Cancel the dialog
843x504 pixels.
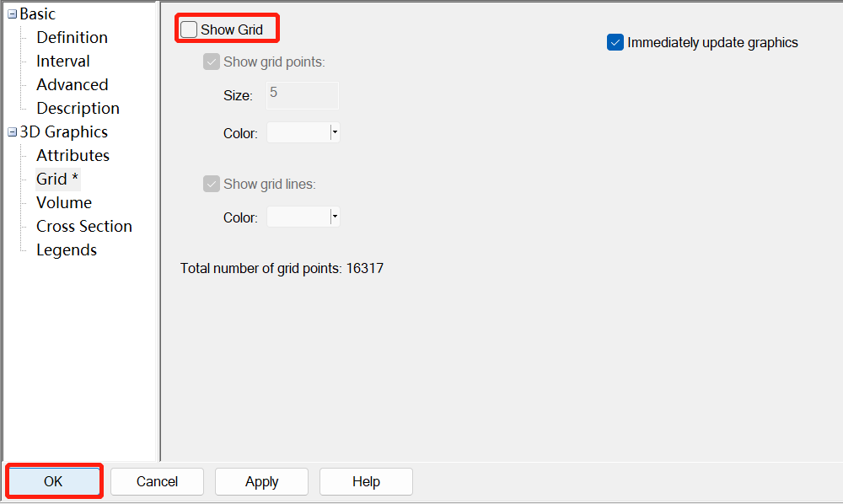157,481
